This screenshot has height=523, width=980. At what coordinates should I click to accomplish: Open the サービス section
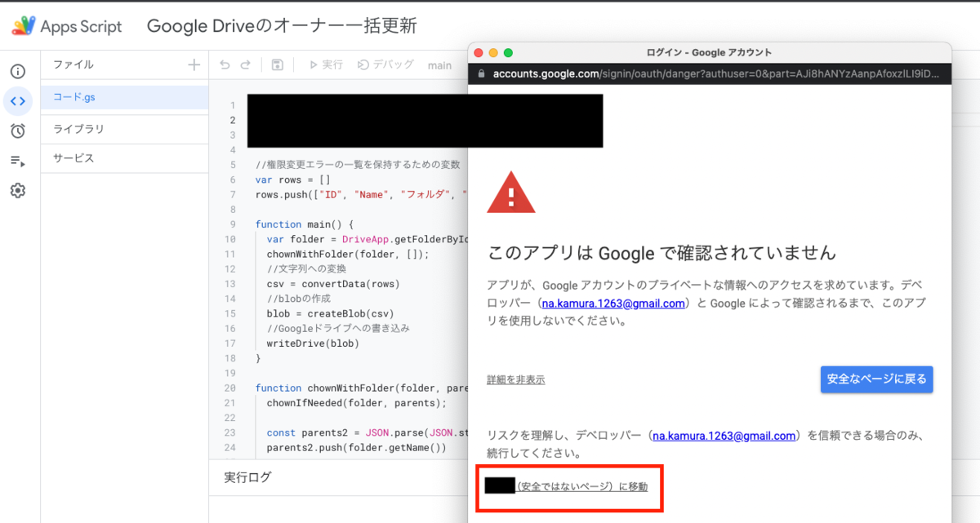pos(125,158)
